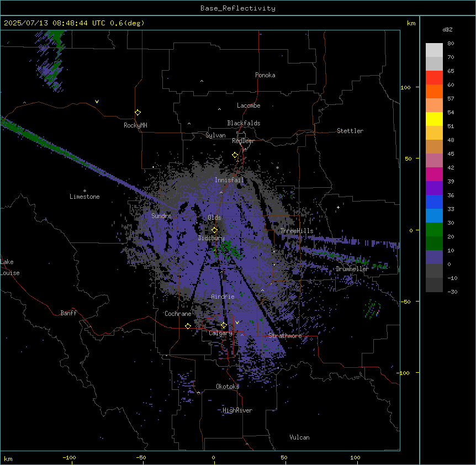Click the Strathmore label
The height and width of the screenshot is (465, 476).
[x=285, y=336]
